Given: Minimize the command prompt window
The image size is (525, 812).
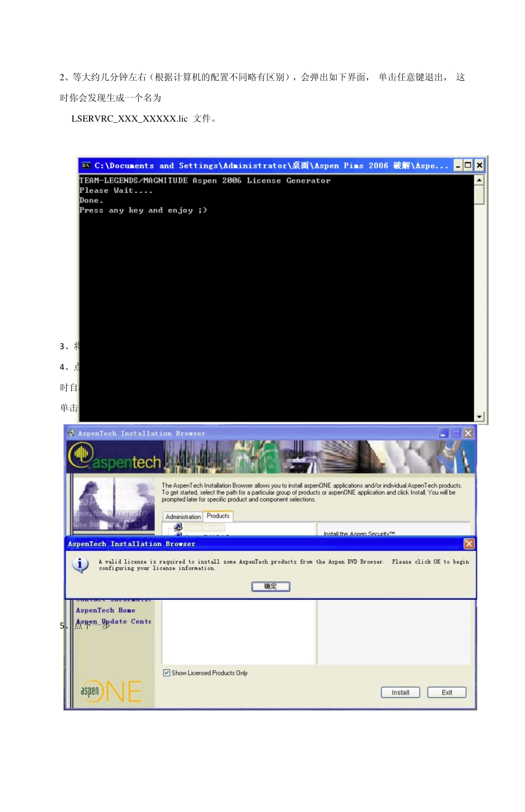Looking at the screenshot, I should tap(458, 165).
